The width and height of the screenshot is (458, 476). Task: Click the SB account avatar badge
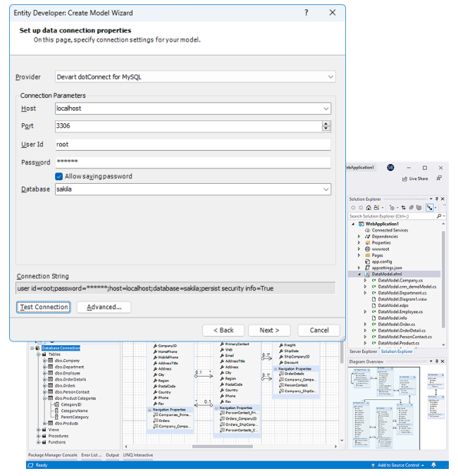pos(390,168)
